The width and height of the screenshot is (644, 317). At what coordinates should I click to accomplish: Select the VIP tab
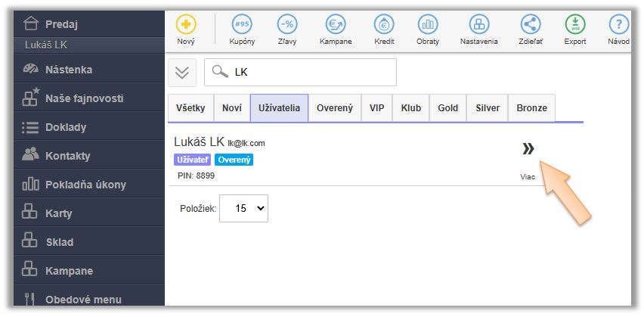tap(376, 108)
